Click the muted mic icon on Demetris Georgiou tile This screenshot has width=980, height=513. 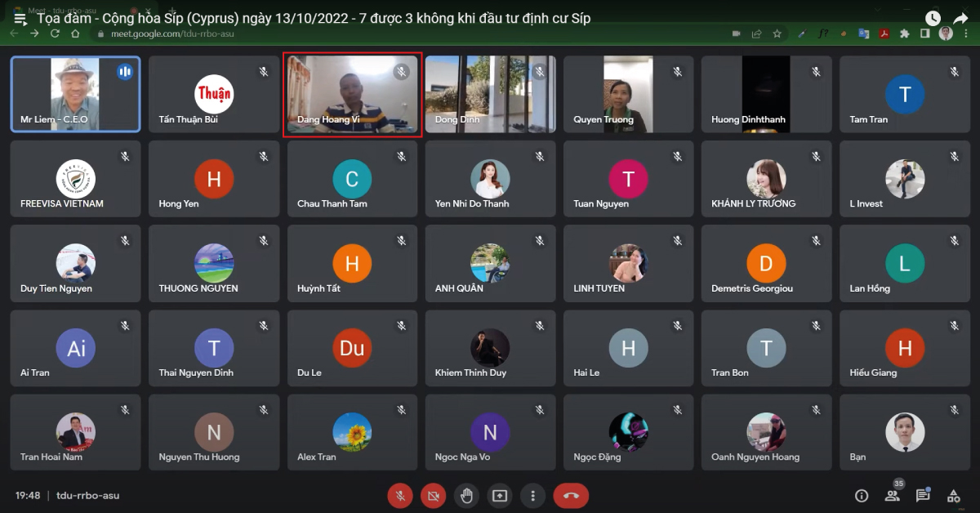point(816,240)
